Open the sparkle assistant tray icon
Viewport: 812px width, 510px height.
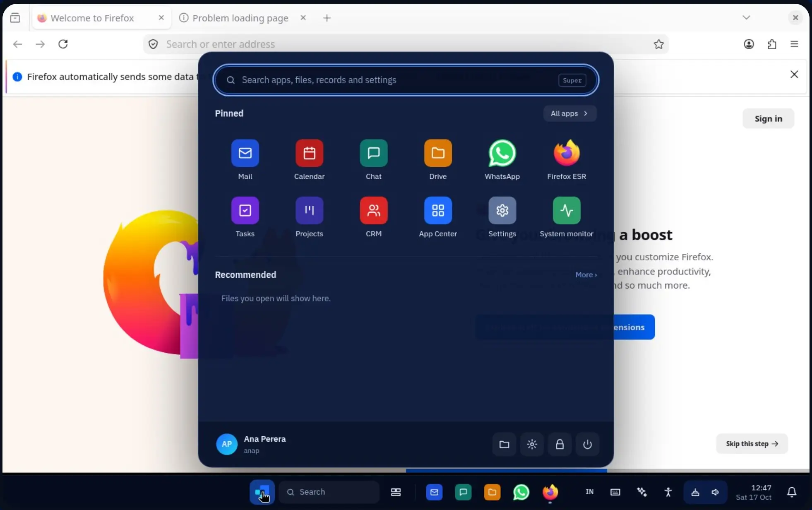[641, 492]
